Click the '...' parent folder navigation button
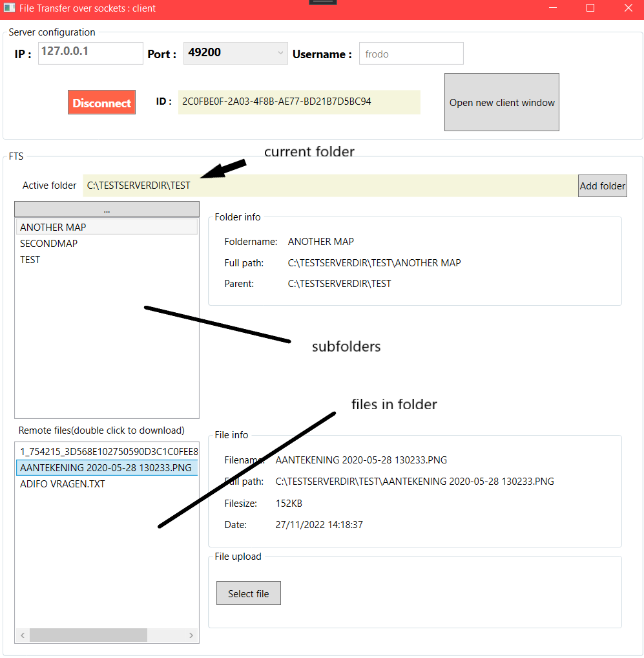The image size is (644, 658). tap(106, 209)
